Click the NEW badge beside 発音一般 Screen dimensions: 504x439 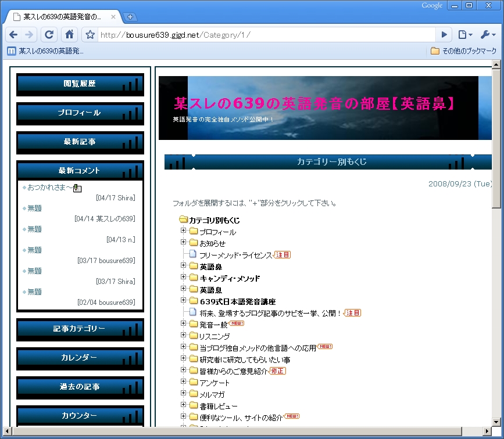pyautogui.click(x=237, y=323)
